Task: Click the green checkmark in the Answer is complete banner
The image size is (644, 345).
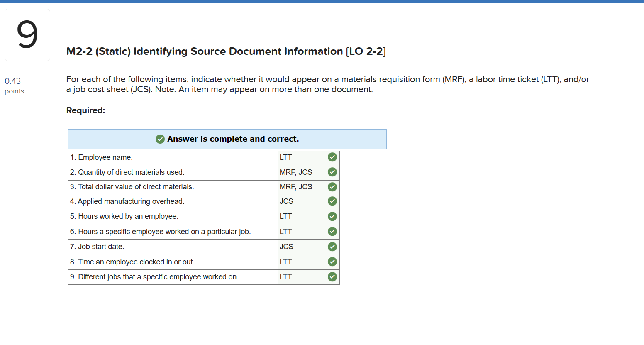Action: tap(160, 139)
